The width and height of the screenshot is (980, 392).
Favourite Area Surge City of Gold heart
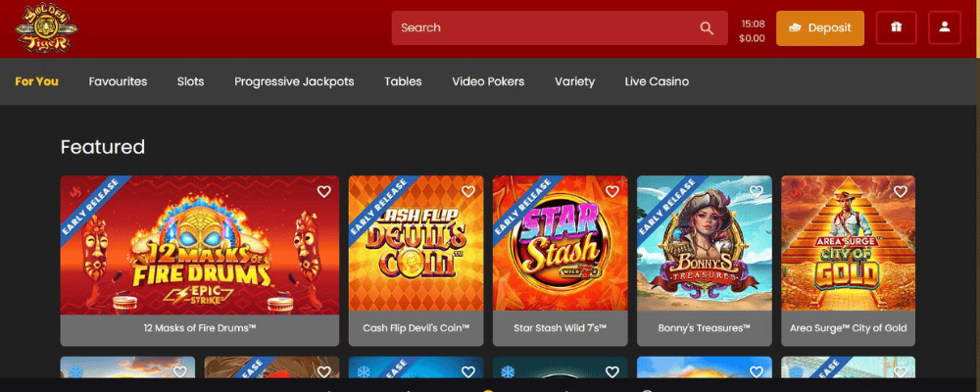pyautogui.click(x=900, y=192)
